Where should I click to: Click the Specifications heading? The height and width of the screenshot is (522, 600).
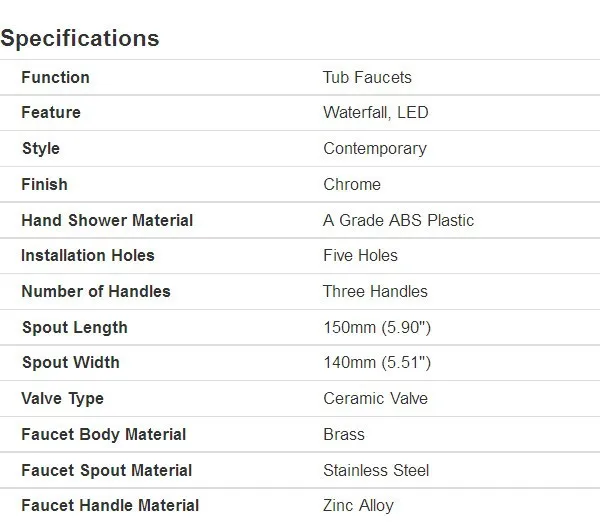tap(80, 38)
